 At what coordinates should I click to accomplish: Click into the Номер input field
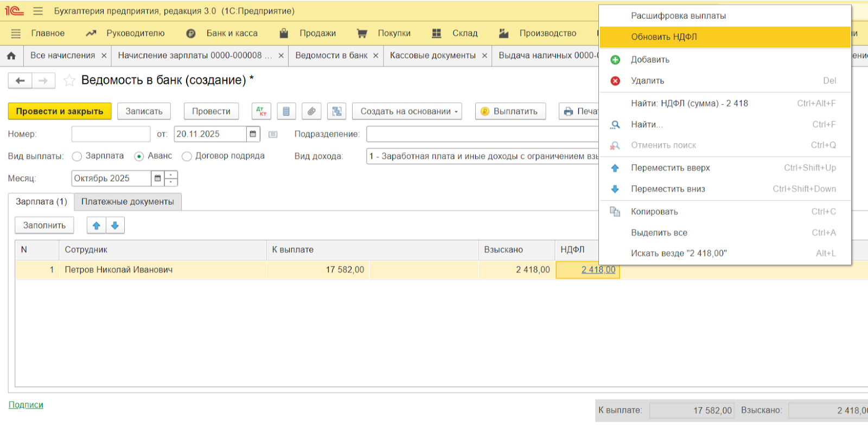pos(111,134)
